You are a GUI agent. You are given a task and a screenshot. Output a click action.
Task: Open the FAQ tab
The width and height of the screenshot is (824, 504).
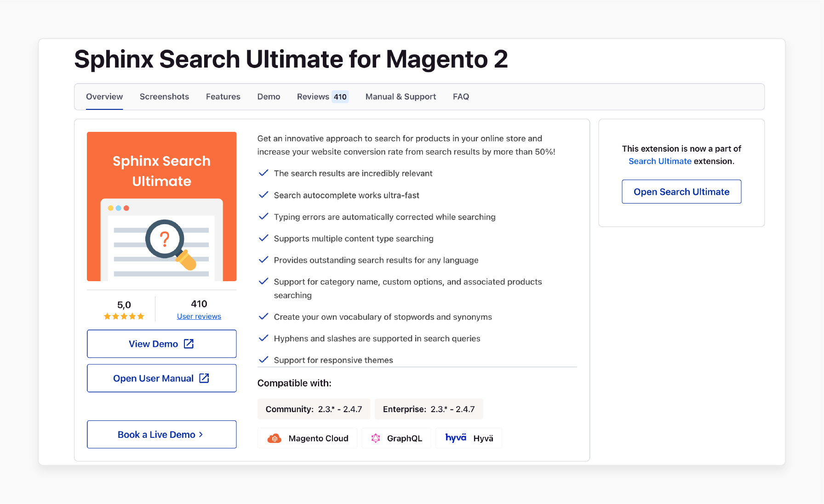click(x=461, y=96)
